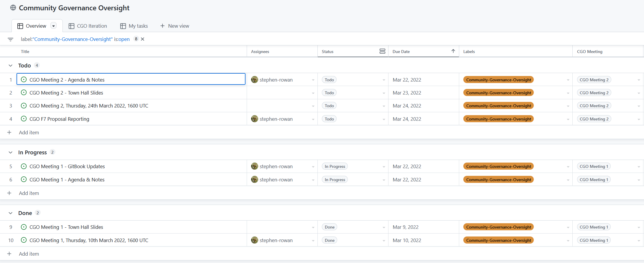Collapse the Todo group

click(x=11, y=65)
